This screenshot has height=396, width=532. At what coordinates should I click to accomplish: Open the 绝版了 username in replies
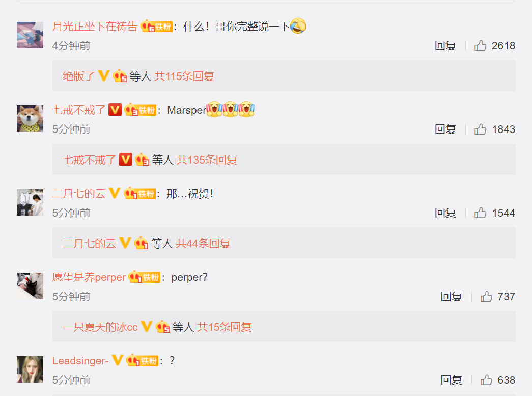[79, 76]
